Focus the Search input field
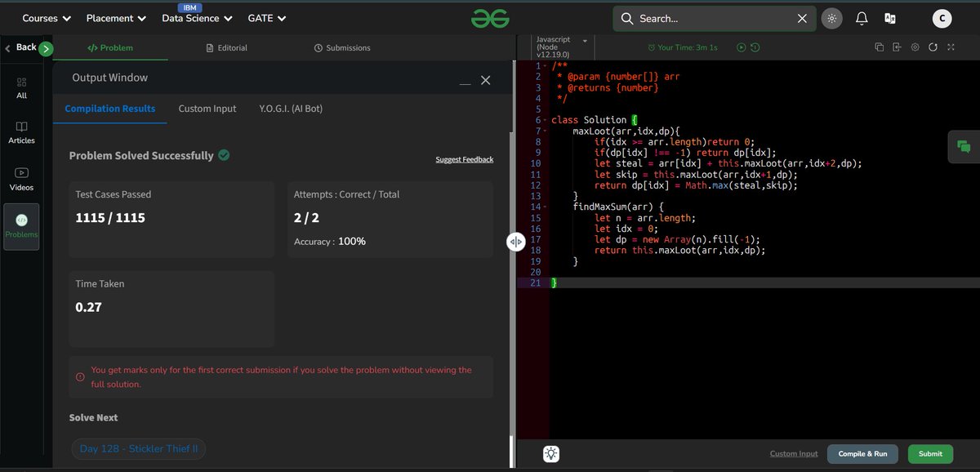 [x=715, y=18]
